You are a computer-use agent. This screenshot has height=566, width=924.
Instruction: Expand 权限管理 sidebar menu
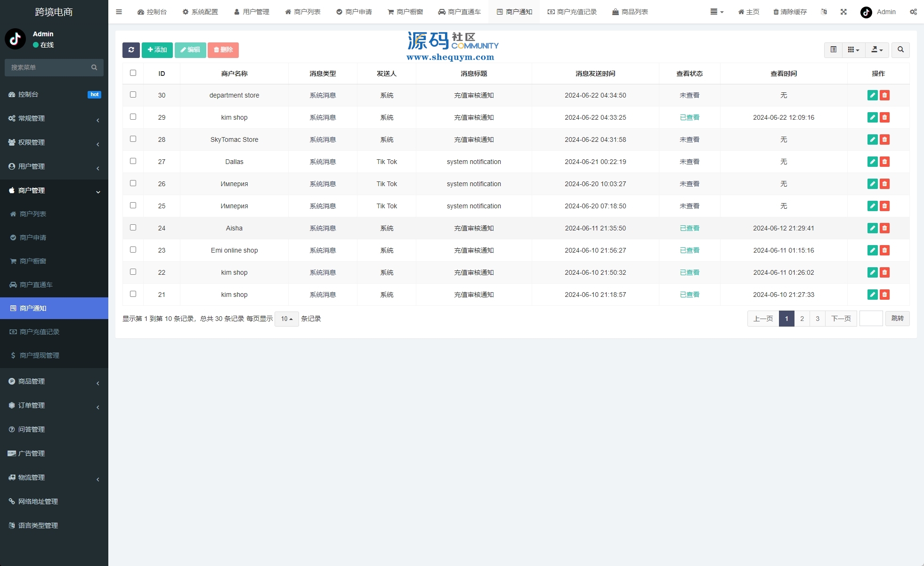(x=54, y=142)
